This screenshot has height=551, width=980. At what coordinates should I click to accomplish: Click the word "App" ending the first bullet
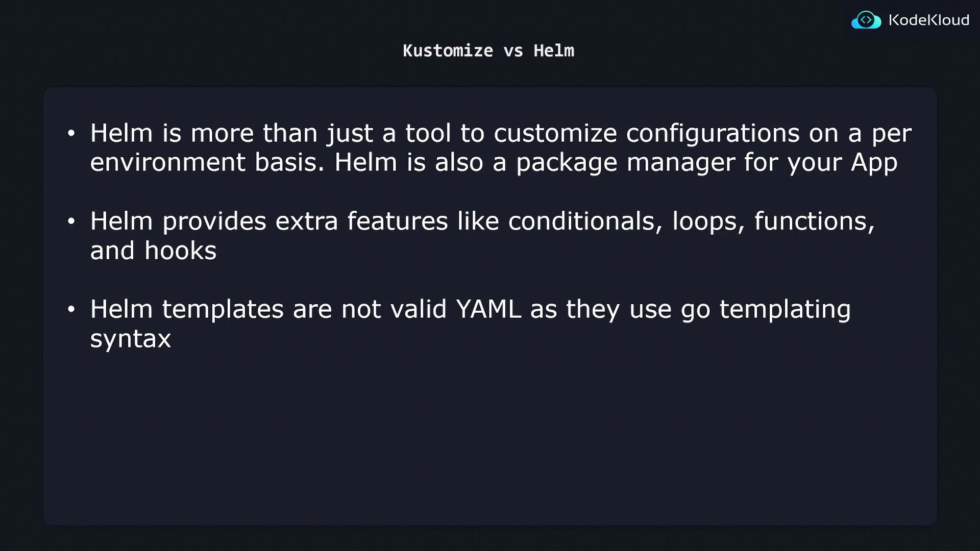pyautogui.click(x=874, y=163)
